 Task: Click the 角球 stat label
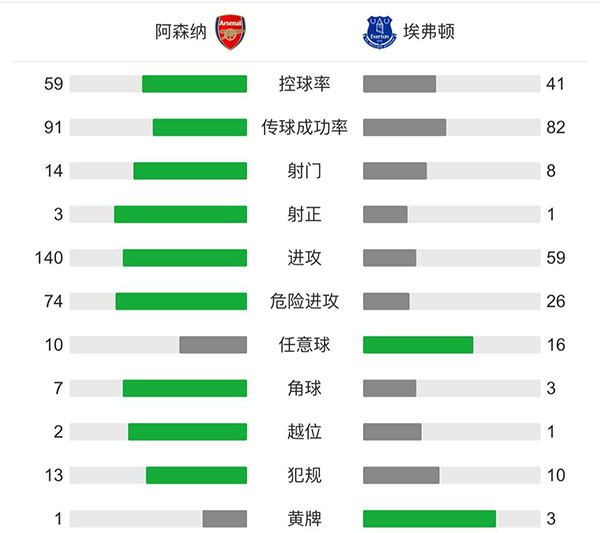(304, 388)
